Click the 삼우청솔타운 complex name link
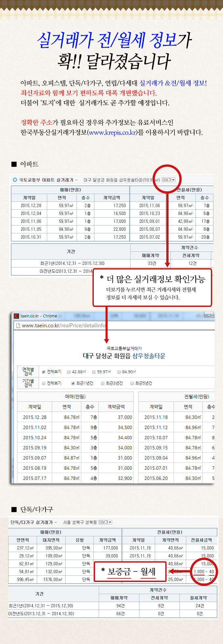This screenshot has height=644, width=223. pyautogui.click(x=149, y=356)
